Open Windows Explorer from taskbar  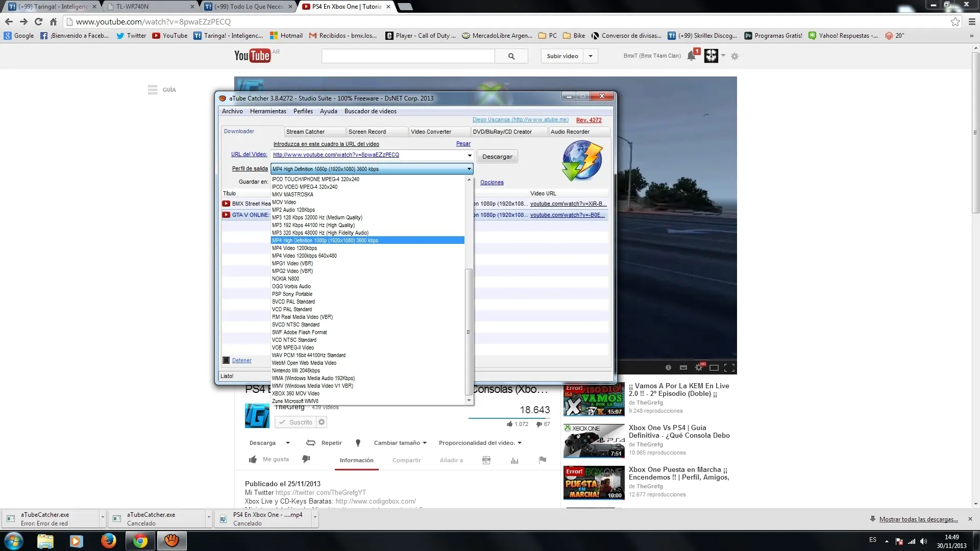coord(45,540)
